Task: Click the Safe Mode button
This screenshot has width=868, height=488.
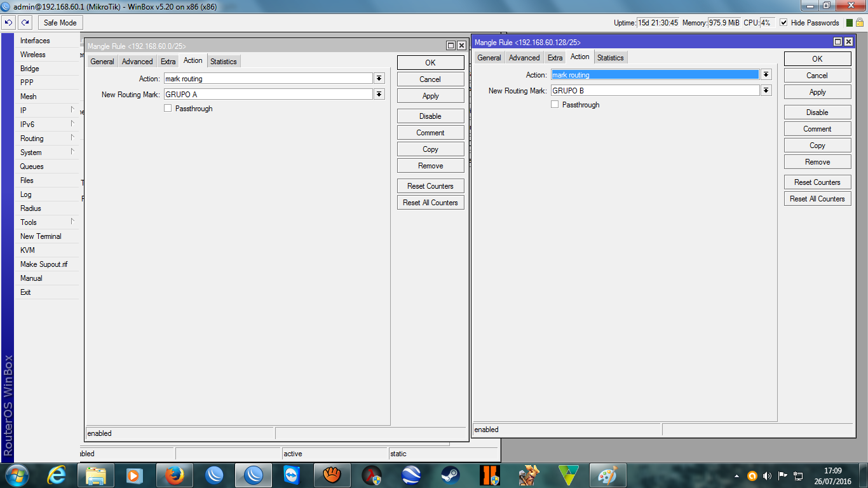Action: (x=60, y=23)
